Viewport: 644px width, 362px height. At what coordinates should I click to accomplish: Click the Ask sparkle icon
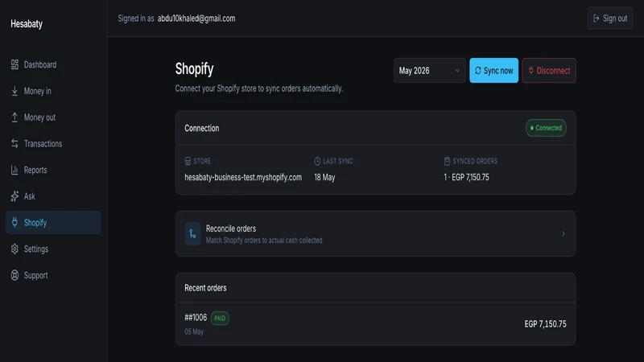14,196
